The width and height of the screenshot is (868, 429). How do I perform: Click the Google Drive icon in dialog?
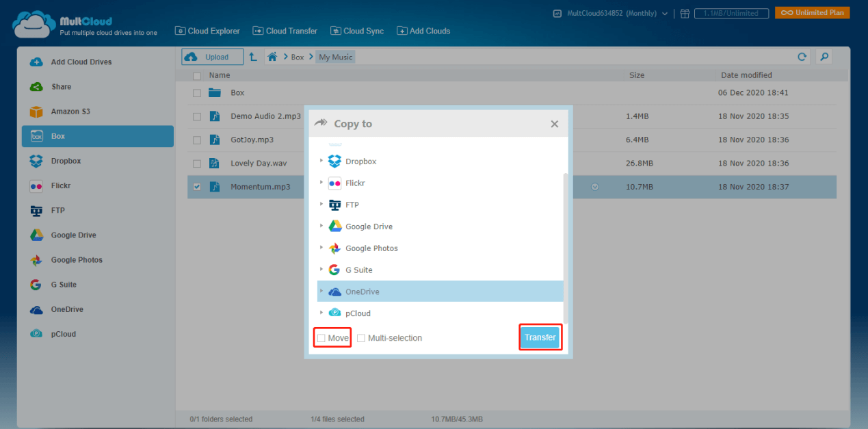(334, 226)
